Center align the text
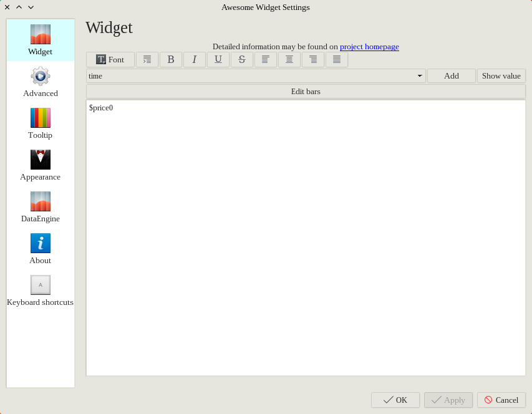Viewport: 532px width, 414px height. pos(289,60)
